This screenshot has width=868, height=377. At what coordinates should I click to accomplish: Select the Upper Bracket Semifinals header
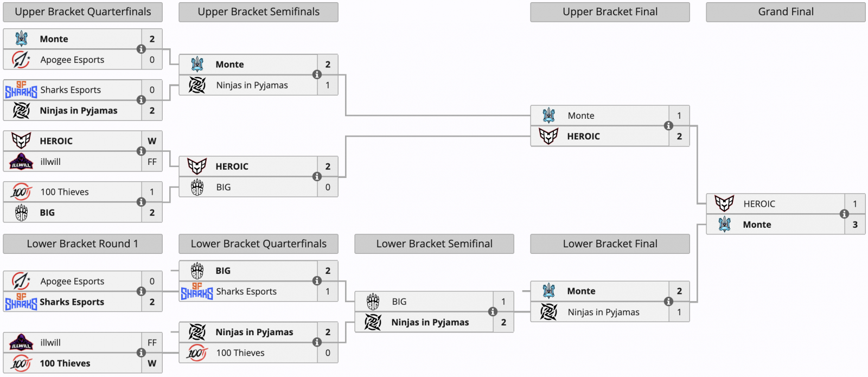[258, 12]
